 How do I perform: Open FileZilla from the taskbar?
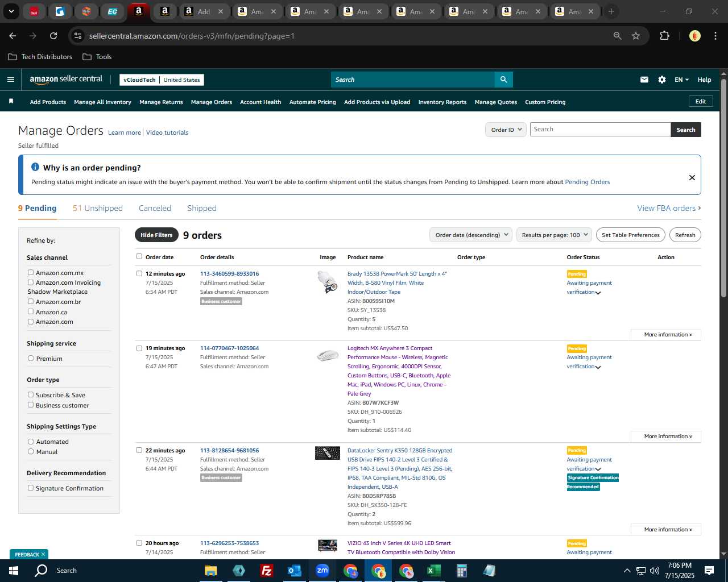click(x=266, y=571)
